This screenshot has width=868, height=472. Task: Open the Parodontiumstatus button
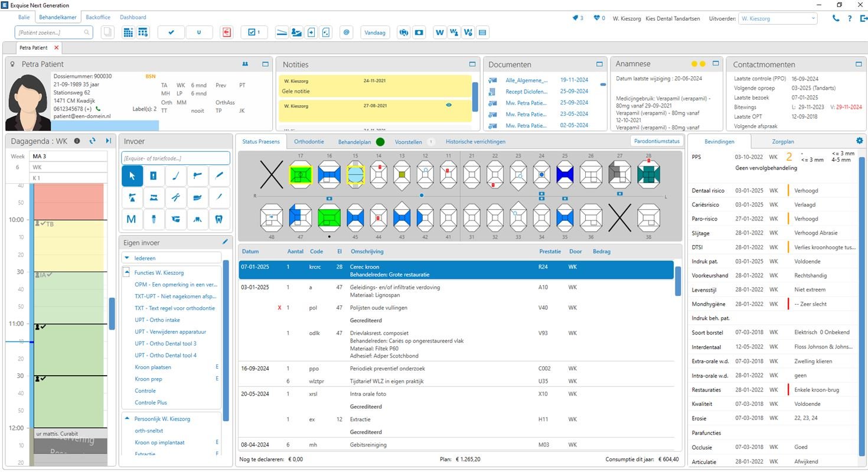tap(657, 141)
